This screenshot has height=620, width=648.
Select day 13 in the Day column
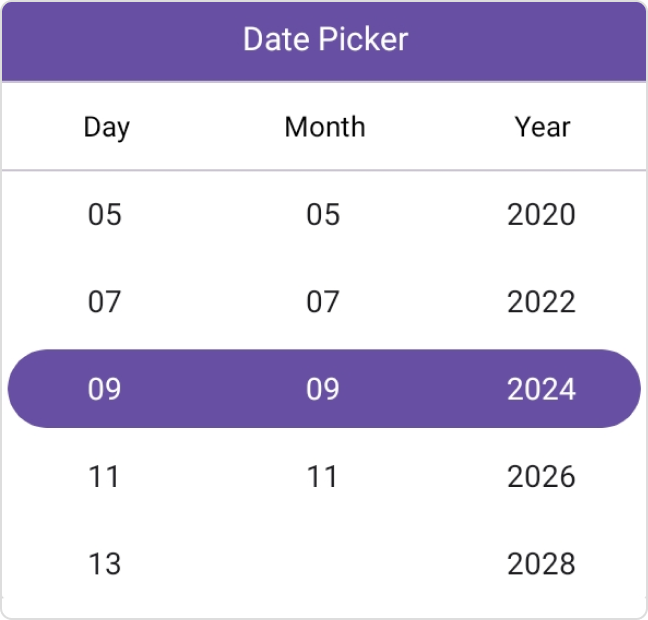105,563
